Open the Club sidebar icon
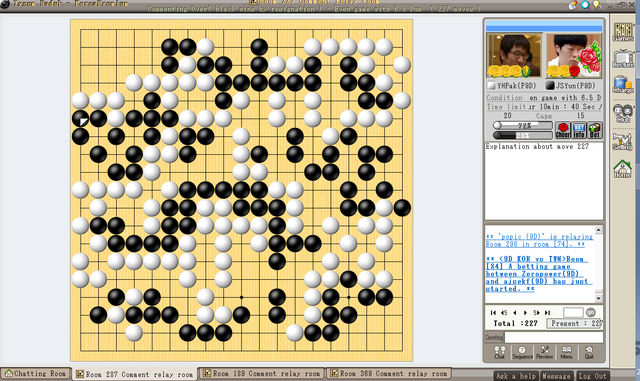Screen dimensions: 640x381 [623, 113]
